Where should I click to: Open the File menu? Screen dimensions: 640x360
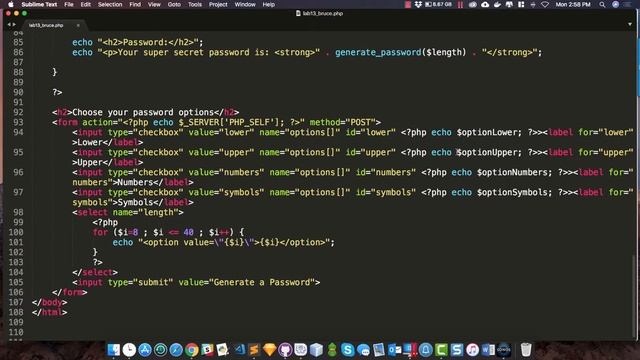tap(69, 4)
